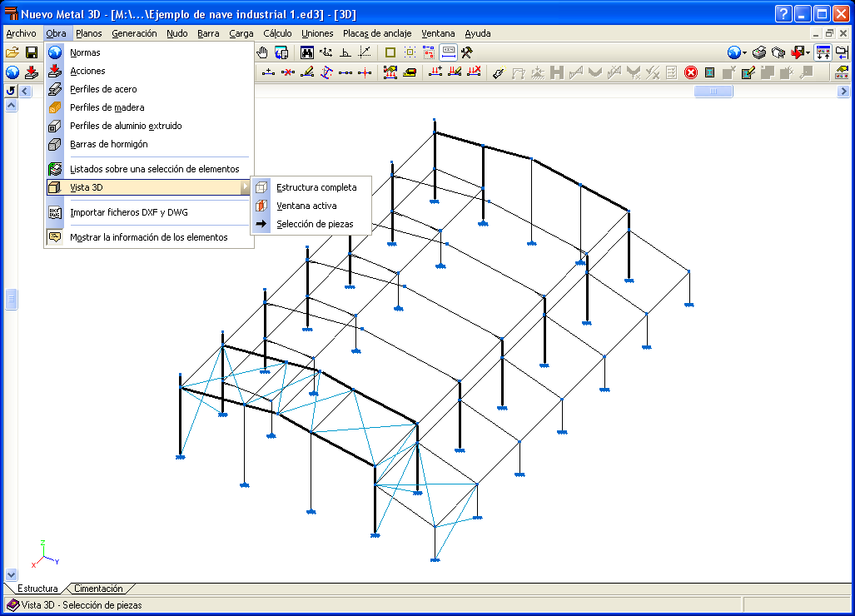The image size is (855, 616).
Task: Expand the red export arrow dropdown
Action: 808,53
